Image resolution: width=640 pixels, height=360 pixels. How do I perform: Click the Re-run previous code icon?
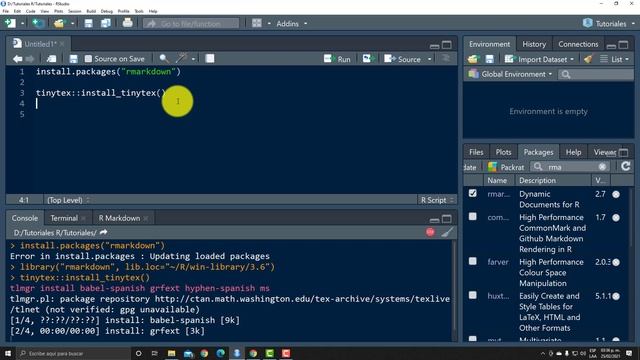click(368, 59)
